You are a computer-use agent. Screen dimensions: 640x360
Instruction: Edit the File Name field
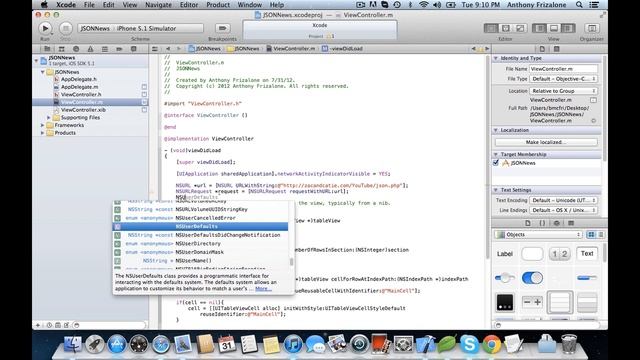[563, 69]
